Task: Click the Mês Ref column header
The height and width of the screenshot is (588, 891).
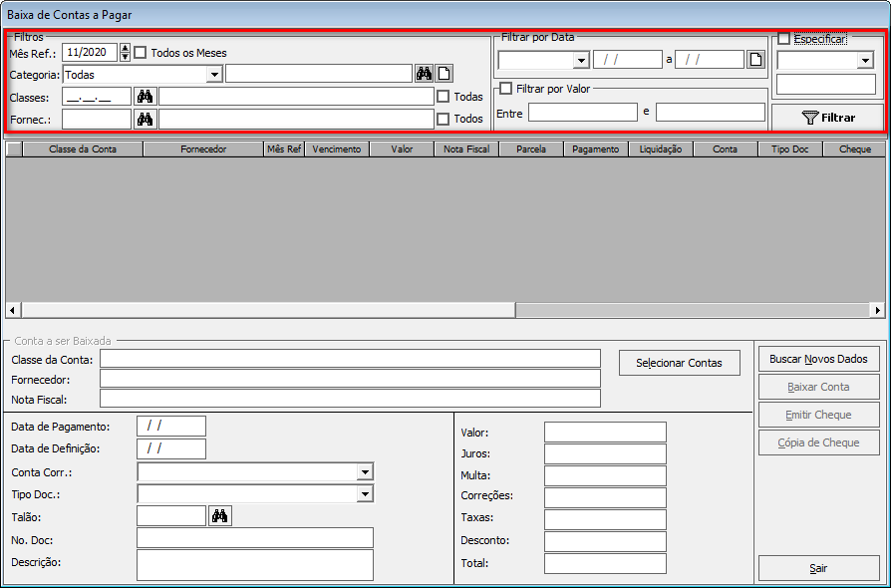Action: tap(284, 149)
